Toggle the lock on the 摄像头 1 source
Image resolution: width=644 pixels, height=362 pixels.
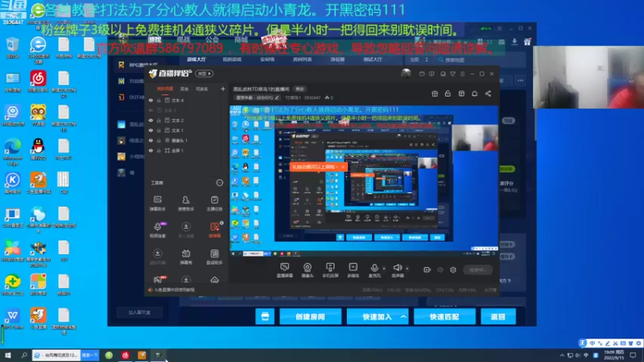click(x=159, y=140)
